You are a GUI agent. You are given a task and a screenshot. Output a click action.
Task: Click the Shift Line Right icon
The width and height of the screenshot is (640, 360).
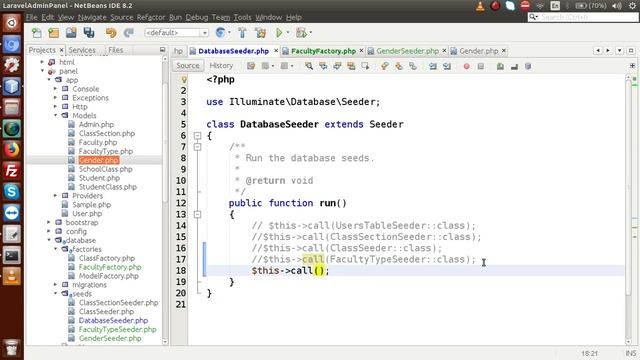[x=447, y=66]
